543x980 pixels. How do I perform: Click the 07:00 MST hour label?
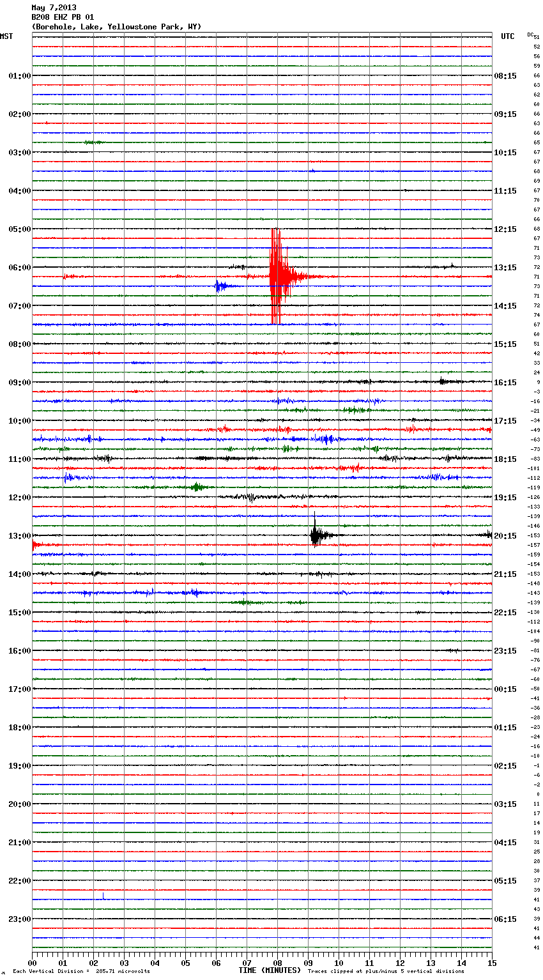tap(19, 306)
